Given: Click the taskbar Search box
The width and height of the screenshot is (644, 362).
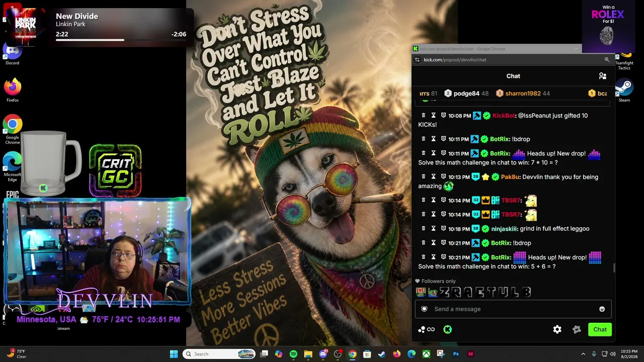Looking at the screenshot, I should click(219, 354).
